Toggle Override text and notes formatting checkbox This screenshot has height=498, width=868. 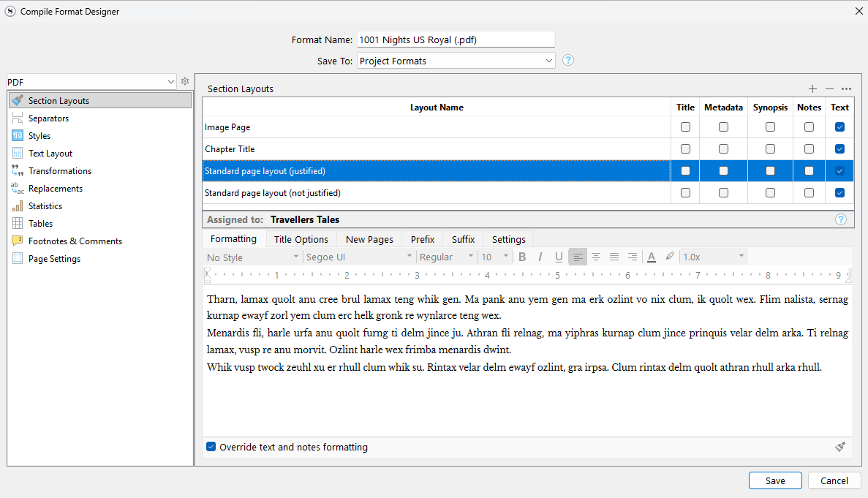click(211, 447)
